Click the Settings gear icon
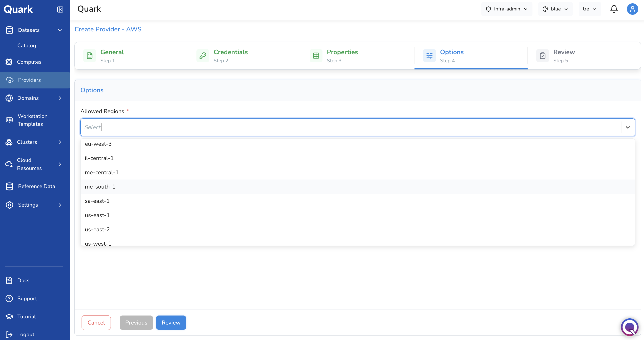This screenshot has width=644, height=340. (x=10, y=205)
